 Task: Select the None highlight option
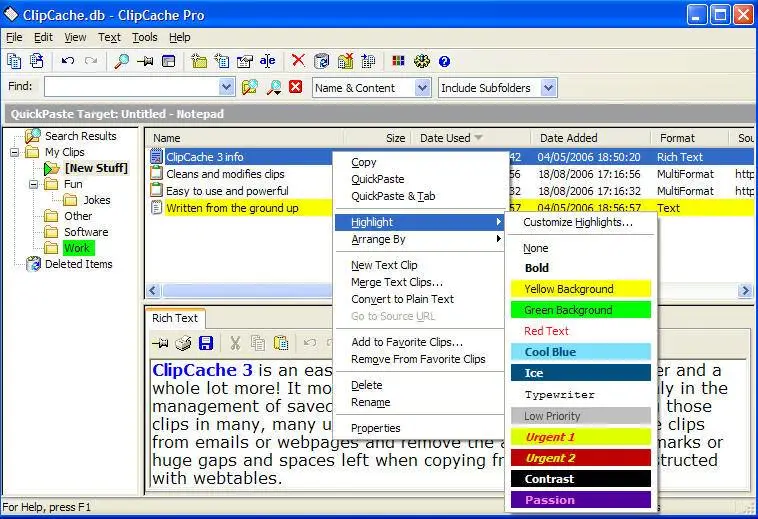click(x=581, y=248)
